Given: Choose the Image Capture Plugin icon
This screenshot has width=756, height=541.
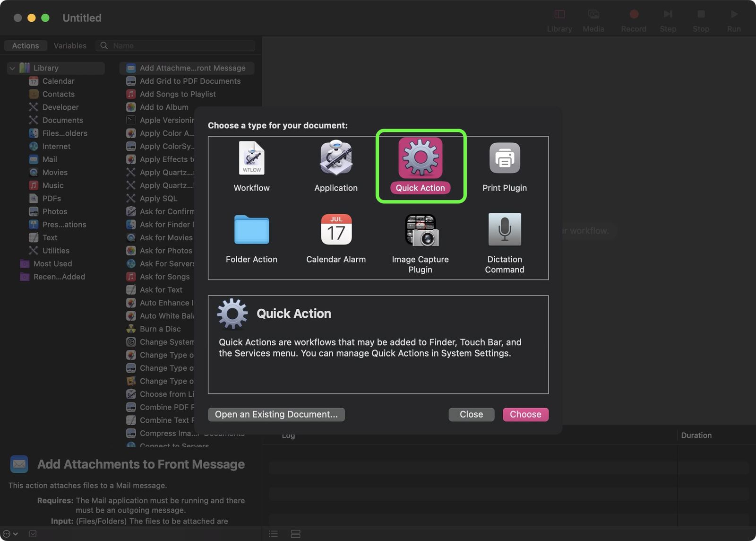Looking at the screenshot, I should [420, 230].
